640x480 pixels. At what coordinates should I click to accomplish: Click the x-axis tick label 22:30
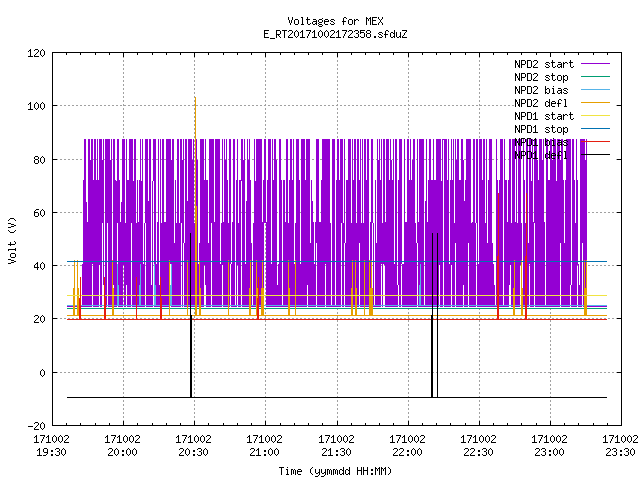tap(478, 452)
